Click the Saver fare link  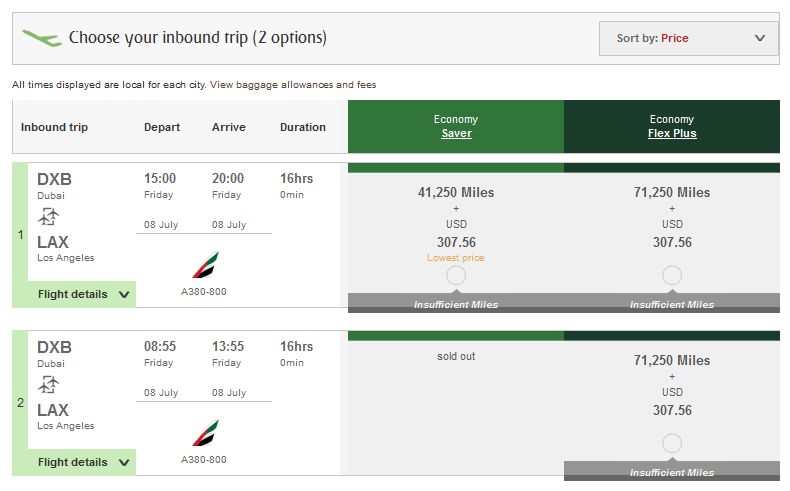pos(456,133)
